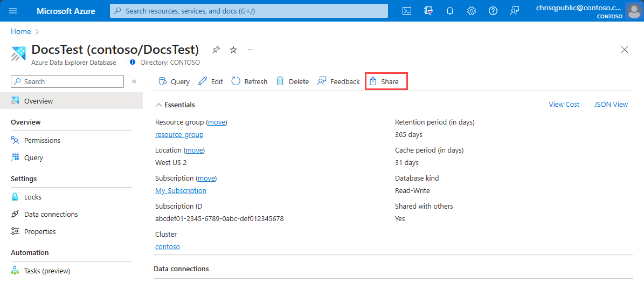Show notifications using the bell icon
Screen dimensions: 644x282
[450, 11]
